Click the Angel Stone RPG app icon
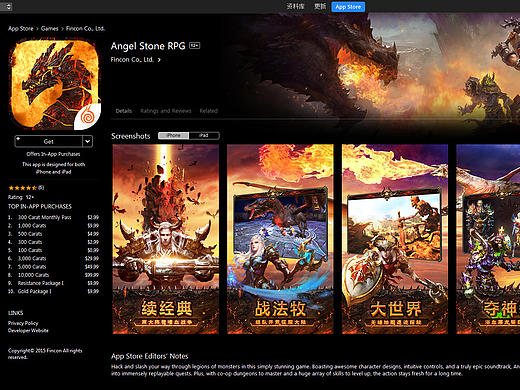Screen dimensions: 520x390 coord(55,84)
